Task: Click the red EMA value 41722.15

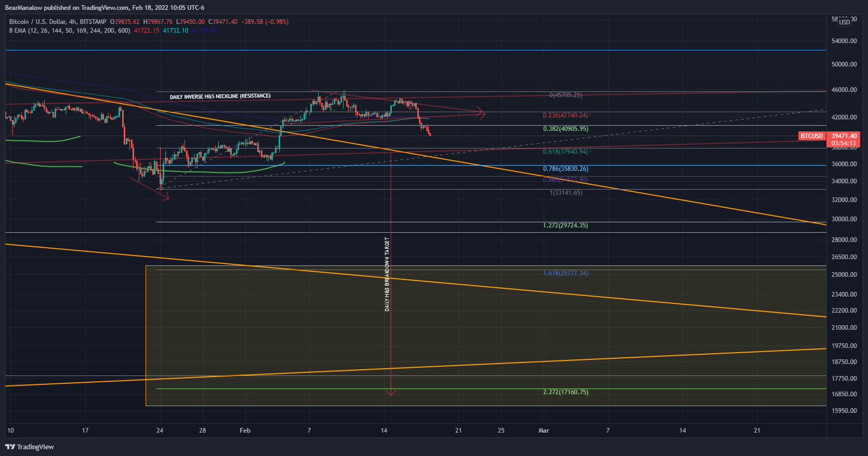Action: pos(147,31)
